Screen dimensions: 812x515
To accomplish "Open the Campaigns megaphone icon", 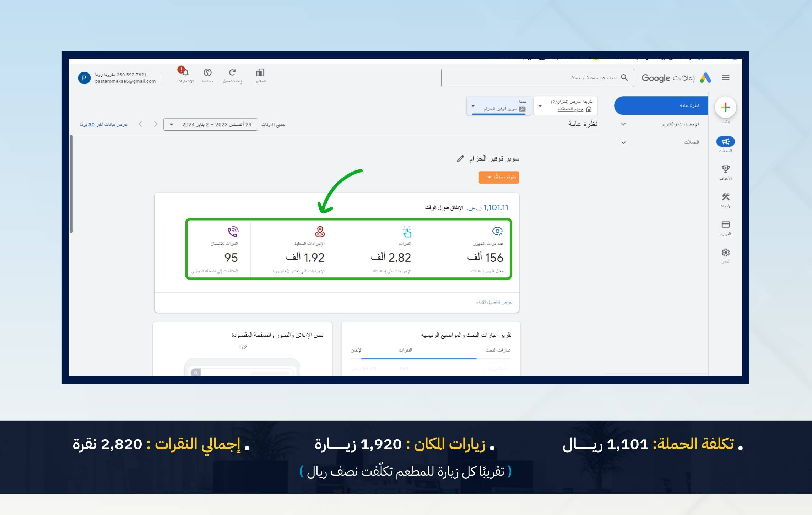I will pos(725,142).
